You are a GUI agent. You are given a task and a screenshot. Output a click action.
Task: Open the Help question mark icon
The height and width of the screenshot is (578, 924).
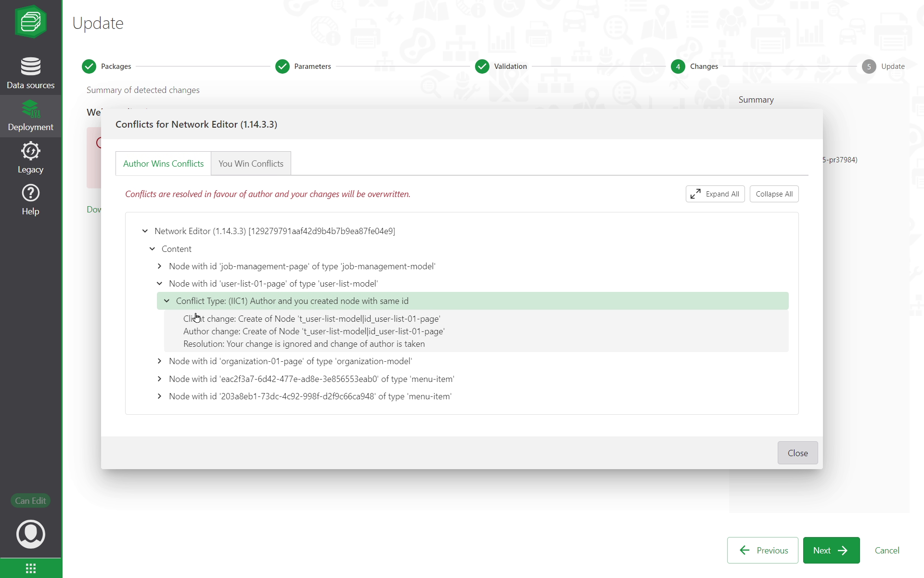coord(30,193)
